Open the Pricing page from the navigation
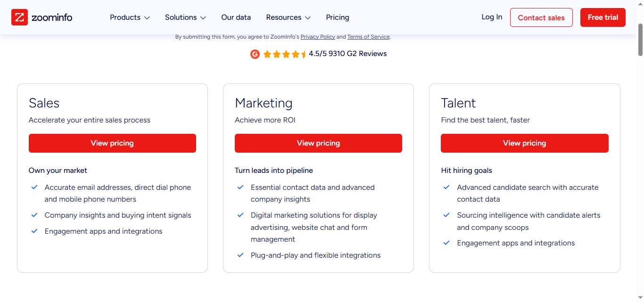 (x=337, y=17)
